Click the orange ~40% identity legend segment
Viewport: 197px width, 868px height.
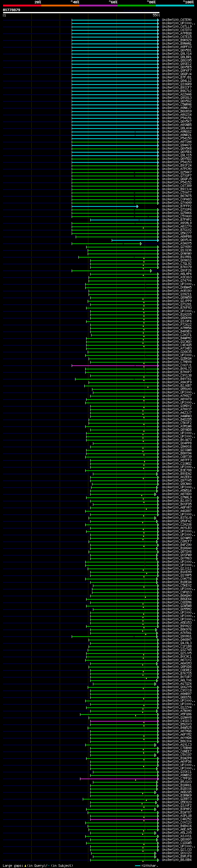(60, 6)
